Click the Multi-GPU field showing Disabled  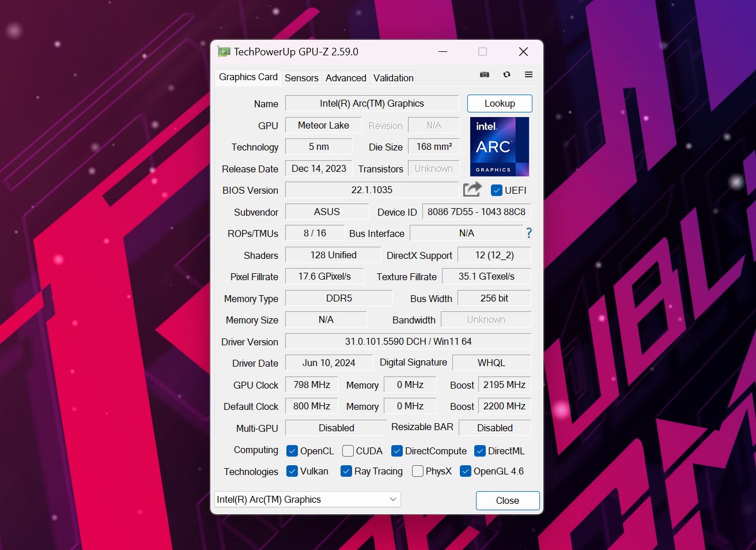point(337,428)
